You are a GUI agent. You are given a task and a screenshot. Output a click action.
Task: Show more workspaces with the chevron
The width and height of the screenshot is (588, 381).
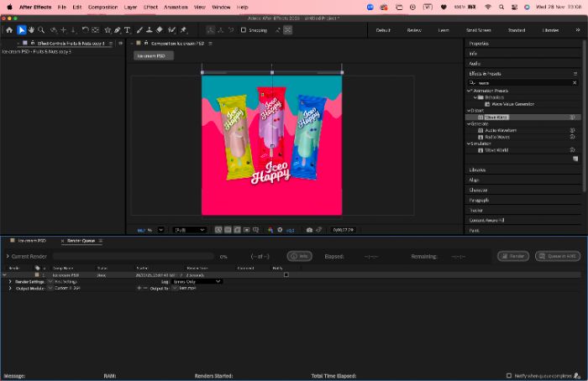pos(578,30)
